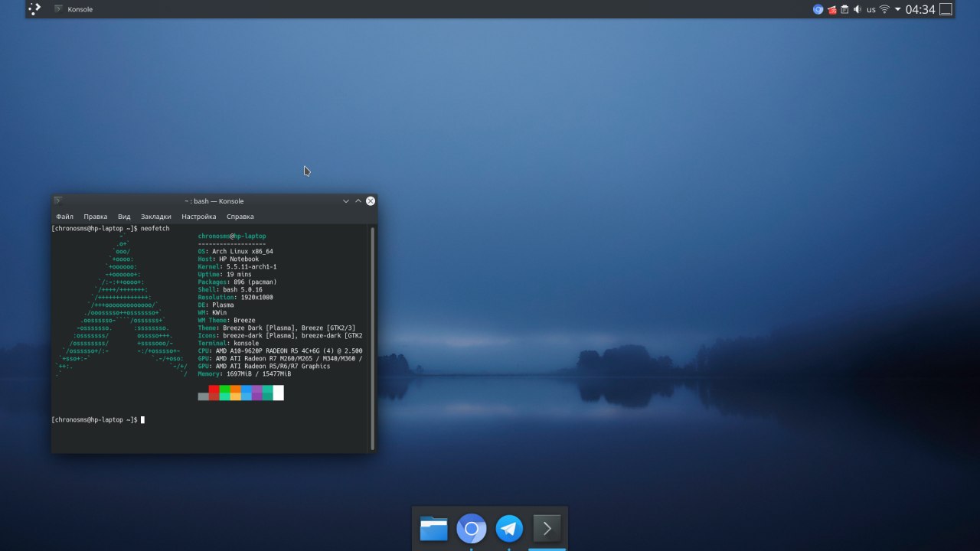Open the audio volume tray icon

click(x=857, y=9)
